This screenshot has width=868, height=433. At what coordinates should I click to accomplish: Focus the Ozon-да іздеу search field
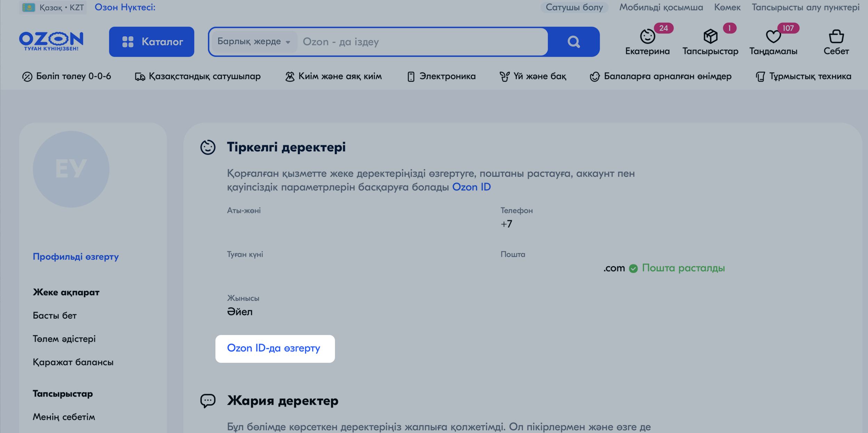[422, 42]
